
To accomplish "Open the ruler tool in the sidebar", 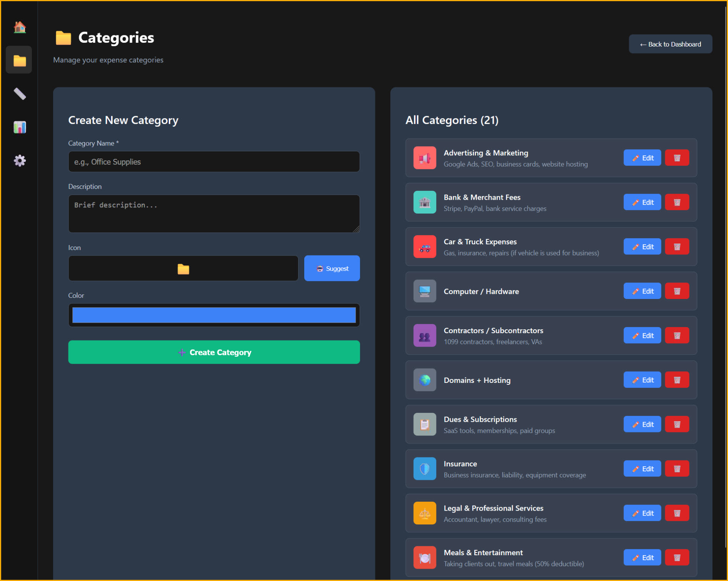I will (19, 93).
